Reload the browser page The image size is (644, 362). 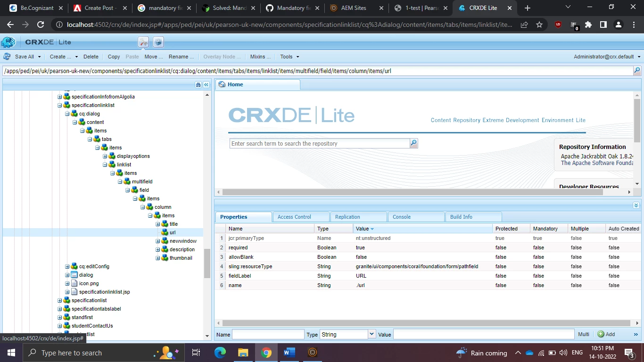coord(41,25)
